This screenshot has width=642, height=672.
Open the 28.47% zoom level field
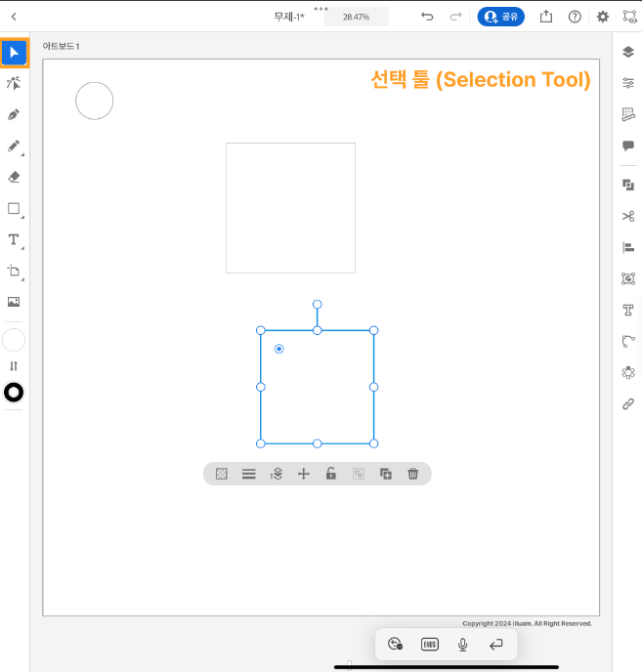point(356,18)
